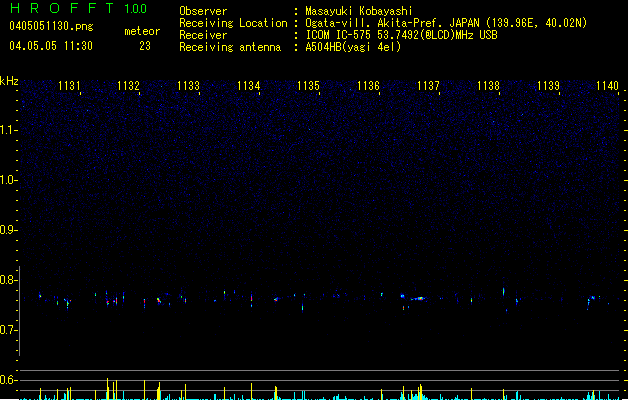Image resolution: width=629 pixels, height=400 pixels.
Task: Click the 'Receiving antenna' label
Action: point(230,47)
